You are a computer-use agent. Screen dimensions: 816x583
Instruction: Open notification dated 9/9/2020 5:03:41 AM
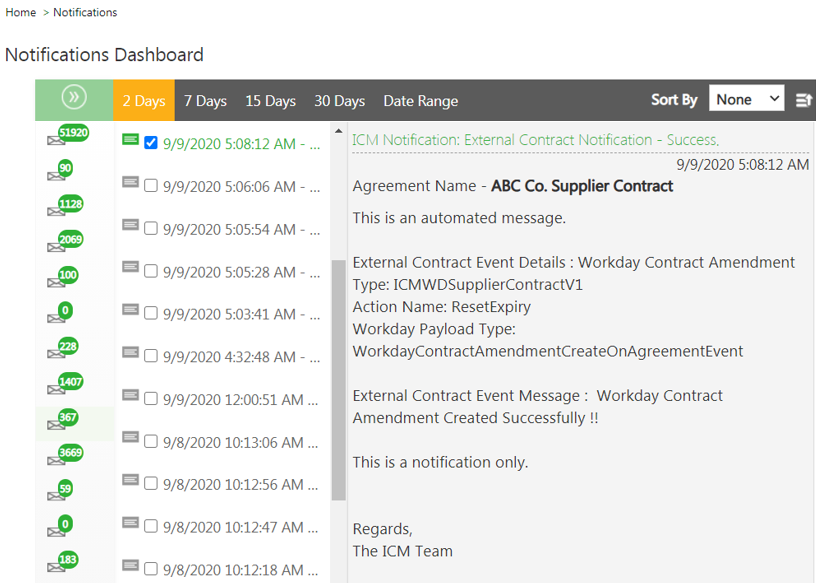tap(241, 314)
